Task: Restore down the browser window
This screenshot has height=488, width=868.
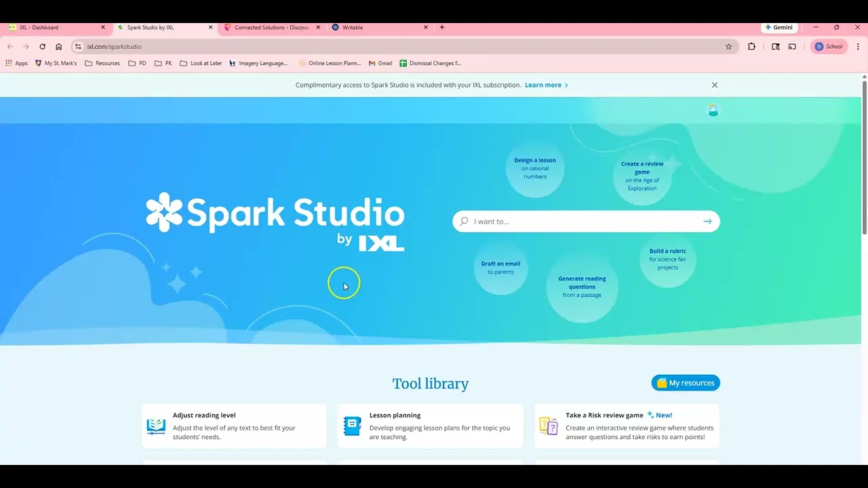Action: coord(837,28)
